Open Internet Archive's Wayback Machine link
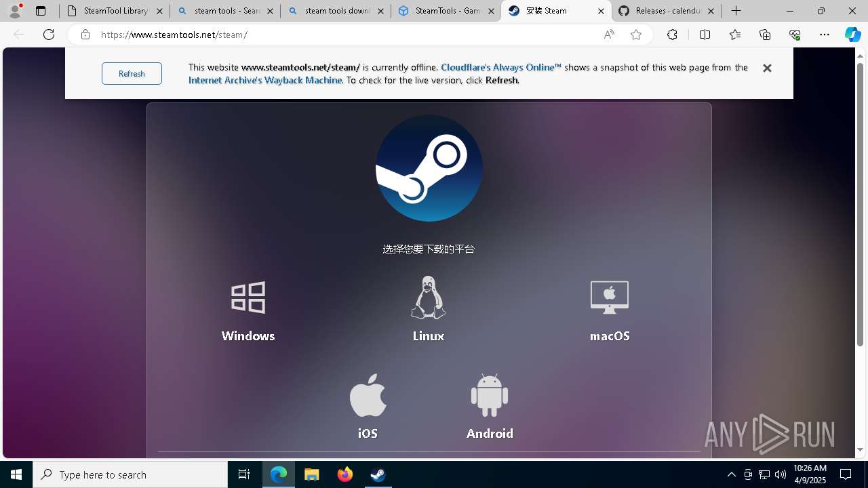 (265, 80)
